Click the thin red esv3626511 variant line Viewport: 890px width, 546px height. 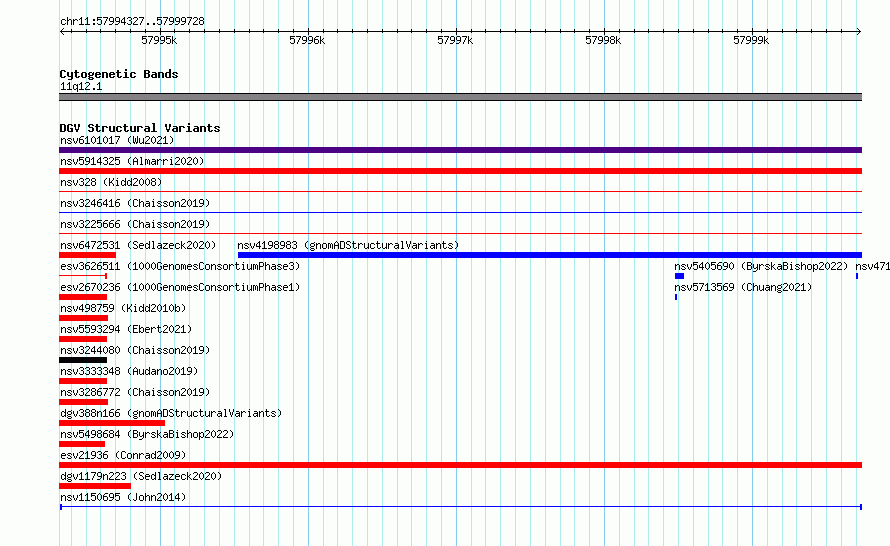click(83, 276)
